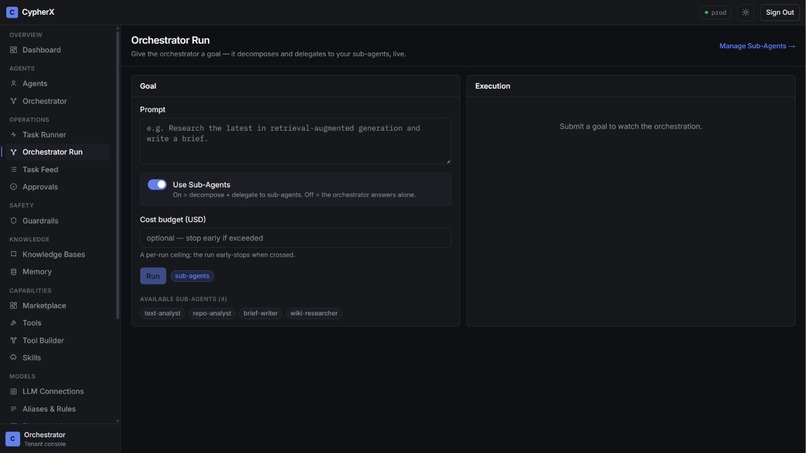The height and width of the screenshot is (453, 806).
Task: Select the repo-analyst sub-agent chip
Action: click(x=212, y=313)
